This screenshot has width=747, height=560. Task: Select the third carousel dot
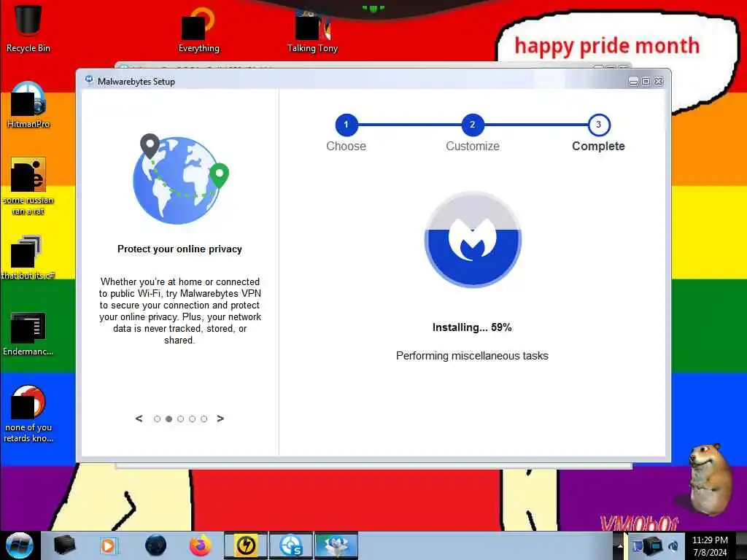(x=180, y=419)
